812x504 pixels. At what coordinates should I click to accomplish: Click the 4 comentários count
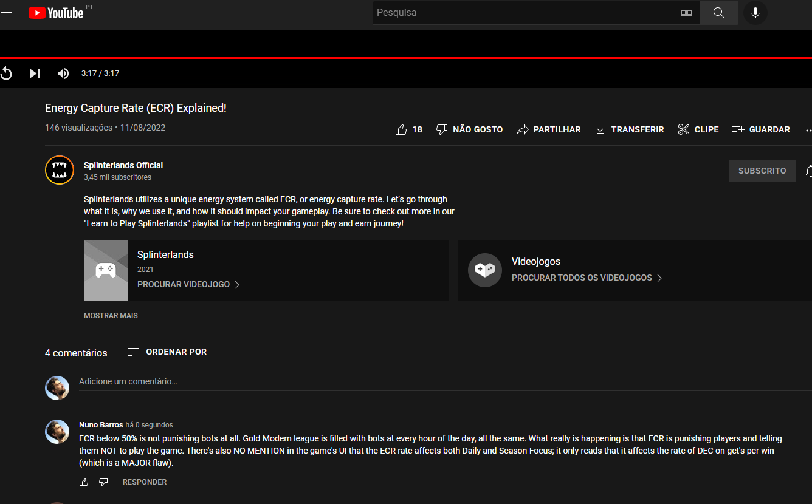pyautogui.click(x=76, y=353)
